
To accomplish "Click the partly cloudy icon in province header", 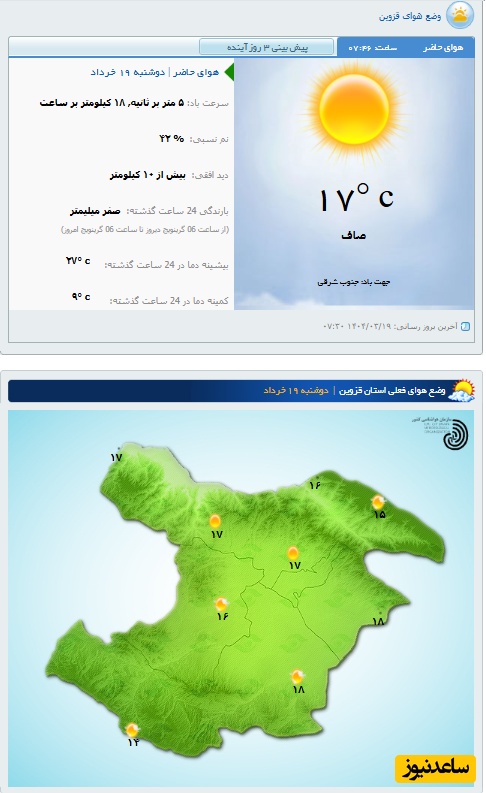I will [463, 390].
